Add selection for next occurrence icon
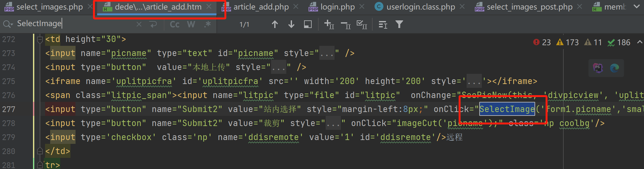Image resolution: width=644 pixels, height=169 pixels. (329, 25)
